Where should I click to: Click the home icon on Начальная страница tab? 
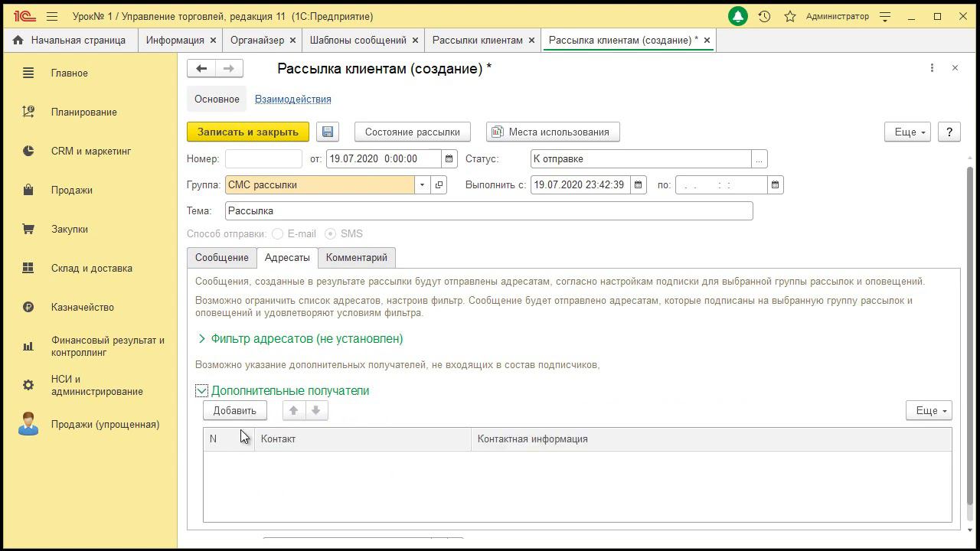(18, 40)
